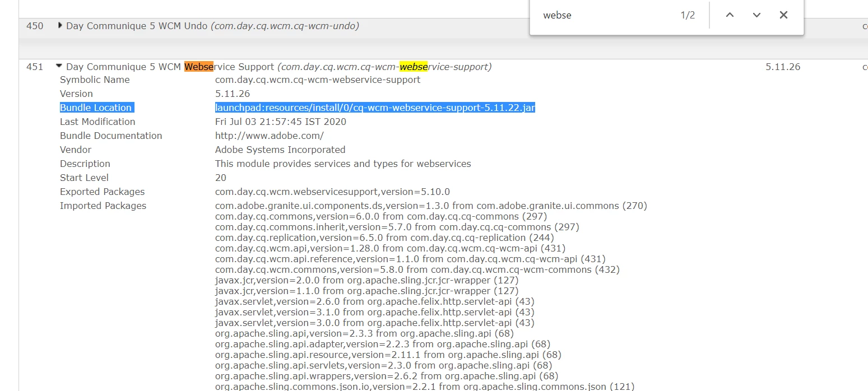Screen dimensions: 868x391
Task: Open Day Communique 5 WCM Webservice Support bundle
Action: (x=278, y=67)
